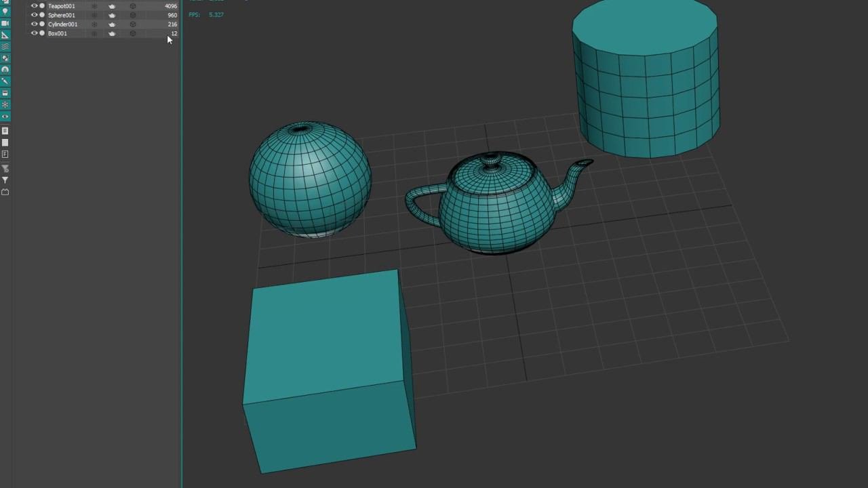Click the round object icon beside Sphere001

pos(42,15)
